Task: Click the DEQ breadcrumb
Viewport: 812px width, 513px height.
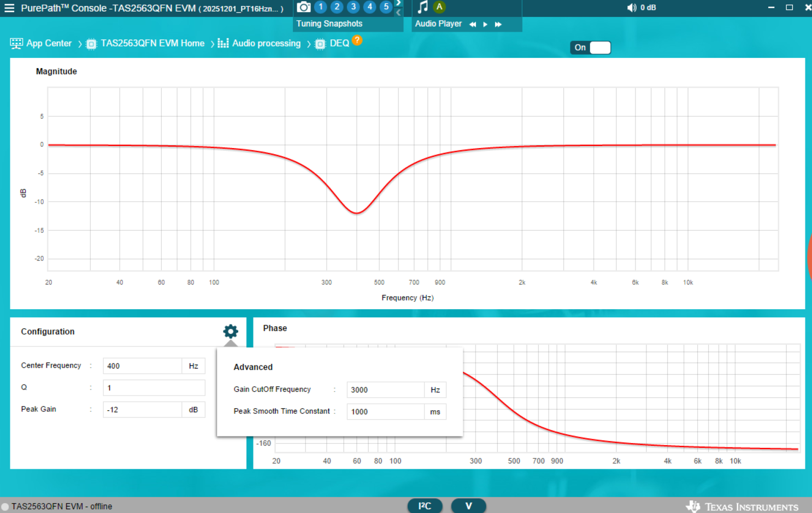Action: (339, 43)
